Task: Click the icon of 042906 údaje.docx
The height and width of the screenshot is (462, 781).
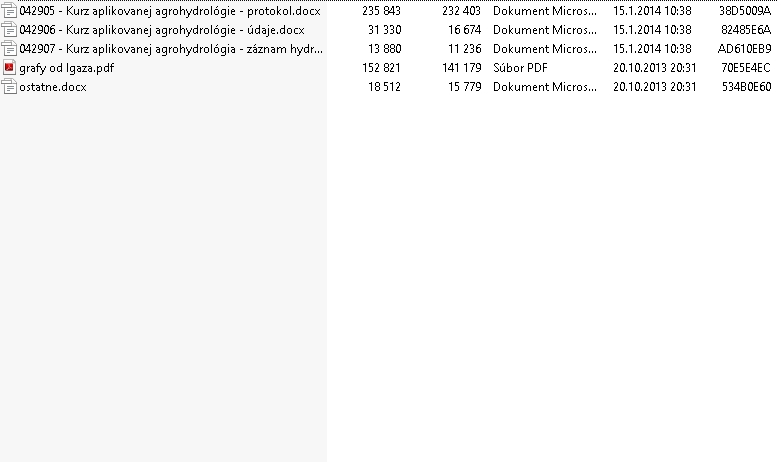Action: pos(10,30)
